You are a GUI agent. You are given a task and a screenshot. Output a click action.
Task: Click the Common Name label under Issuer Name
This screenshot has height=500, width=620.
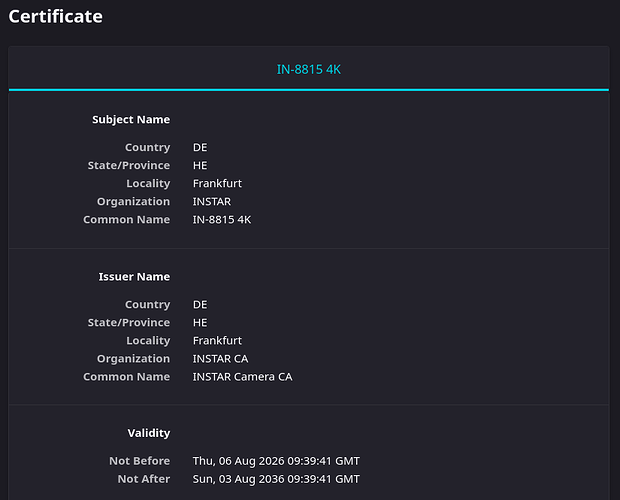[127, 377]
